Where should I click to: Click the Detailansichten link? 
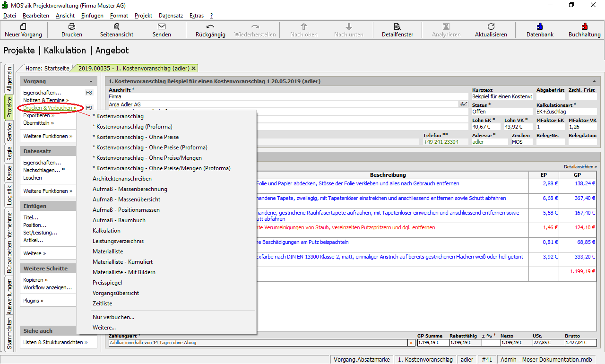click(580, 167)
